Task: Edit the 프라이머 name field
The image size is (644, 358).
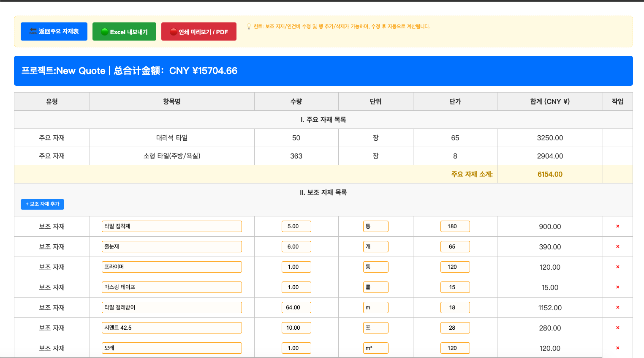Action: tap(172, 267)
